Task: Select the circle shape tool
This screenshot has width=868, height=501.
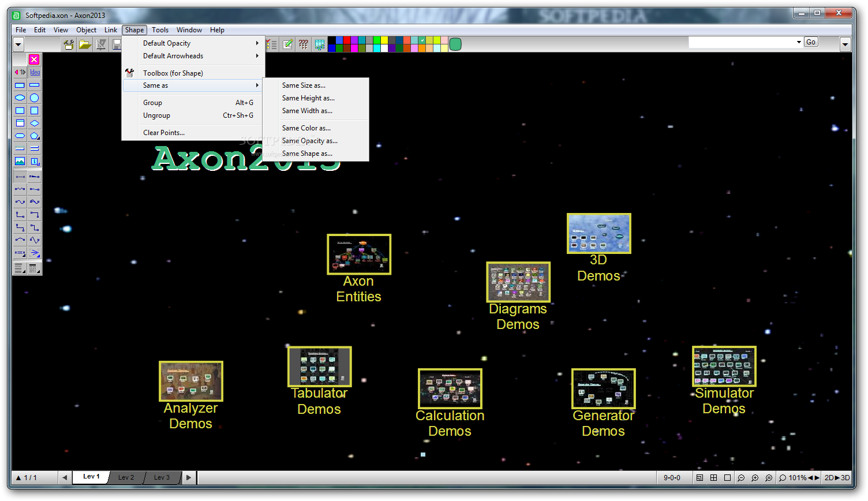Action: (35, 98)
